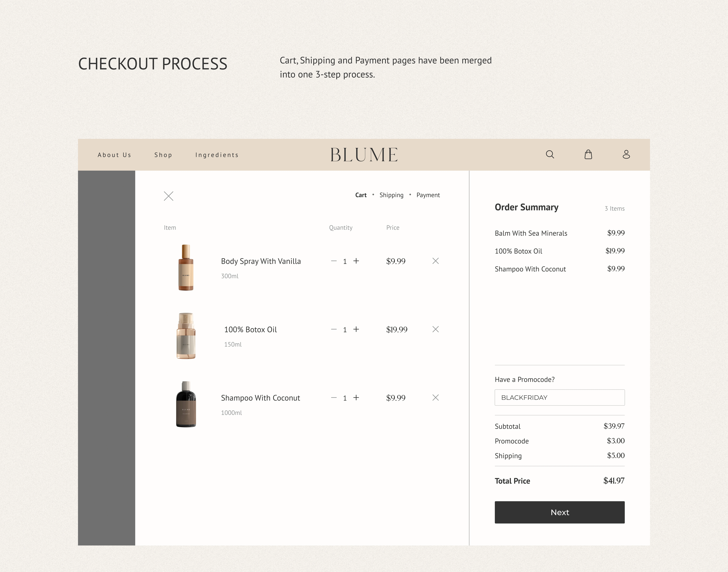This screenshot has height=572, width=728.
Task: Remove Shampoo With Coconut from cart
Action: 435,398
